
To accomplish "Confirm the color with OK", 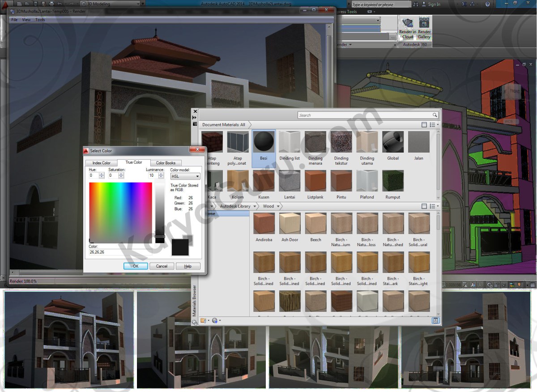I will coord(135,266).
